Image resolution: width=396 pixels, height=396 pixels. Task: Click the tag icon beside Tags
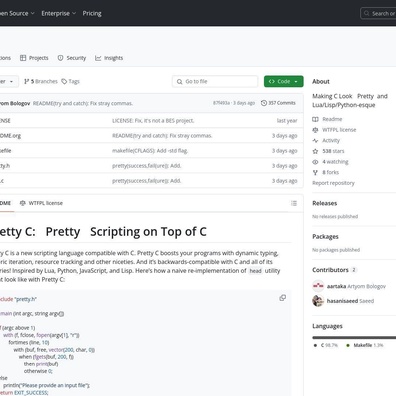click(64, 81)
